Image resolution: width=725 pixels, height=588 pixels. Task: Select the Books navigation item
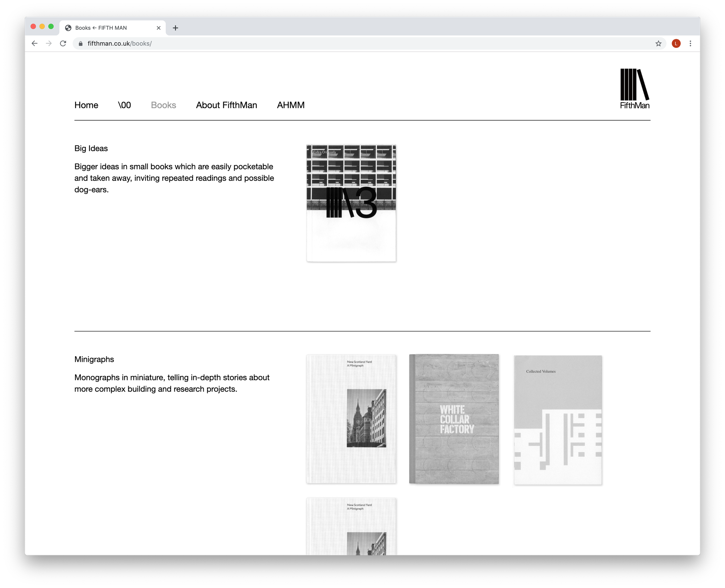pyautogui.click(x=163, y=105)
